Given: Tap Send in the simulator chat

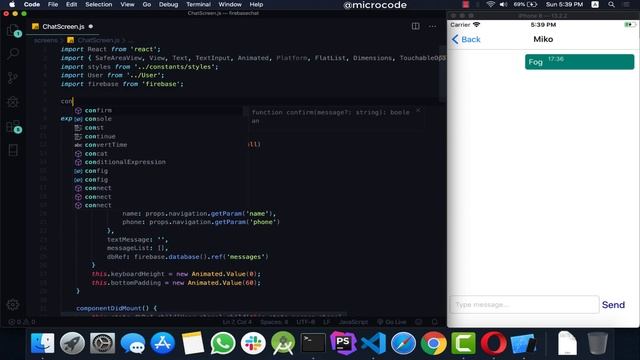Looking at the screenshot, I should (x=613, y=305).
